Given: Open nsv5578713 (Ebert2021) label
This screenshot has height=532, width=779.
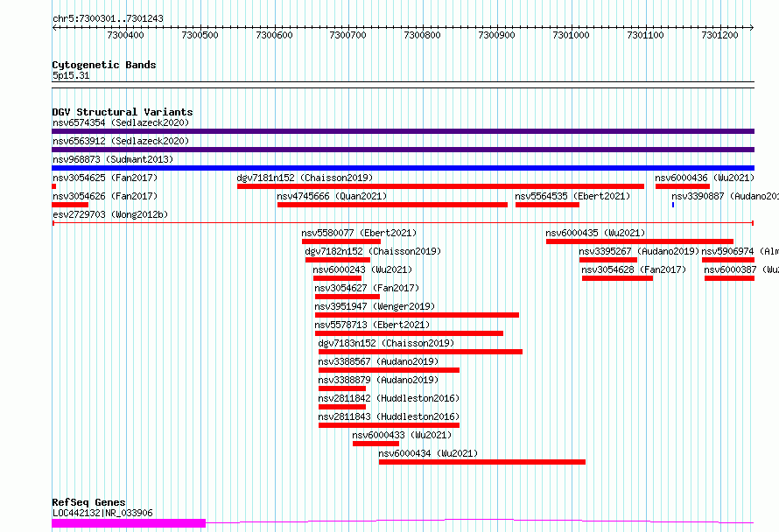Looking at the screenshot, I should (x=372, y=325).
